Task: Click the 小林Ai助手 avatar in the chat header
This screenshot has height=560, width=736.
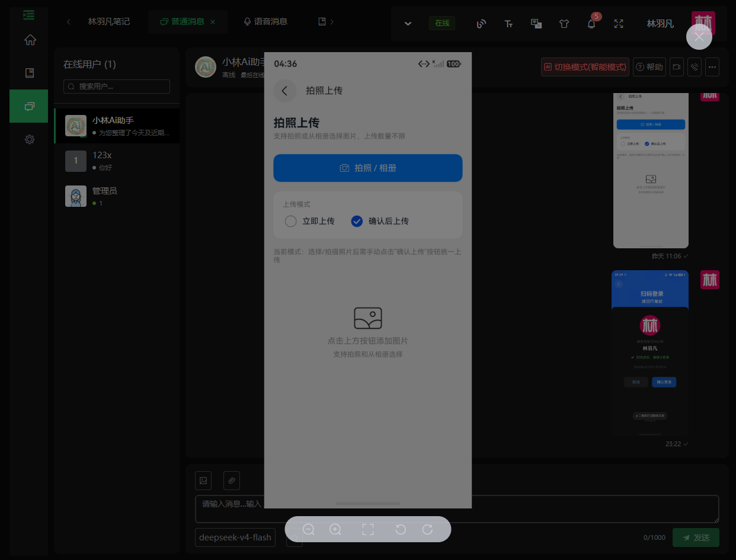Action: click(x=206, y=67)
